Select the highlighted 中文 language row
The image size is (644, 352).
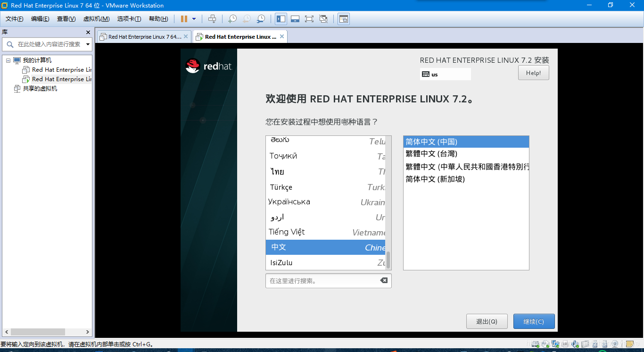(x=325, y=247)
